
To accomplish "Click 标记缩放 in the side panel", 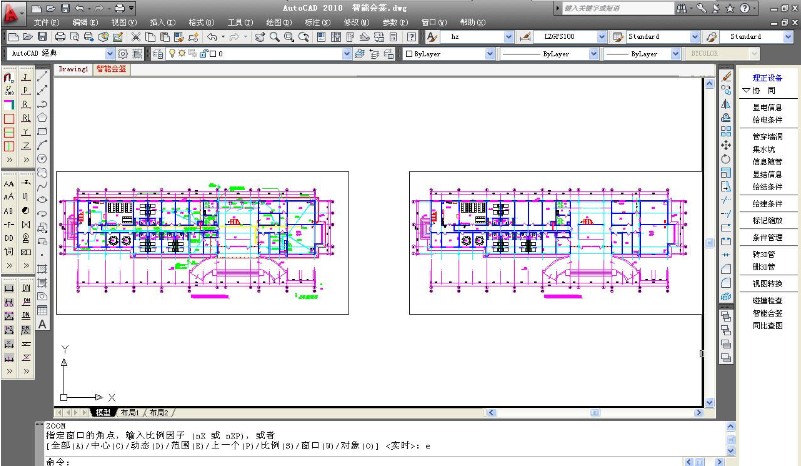I will [767, 220].
